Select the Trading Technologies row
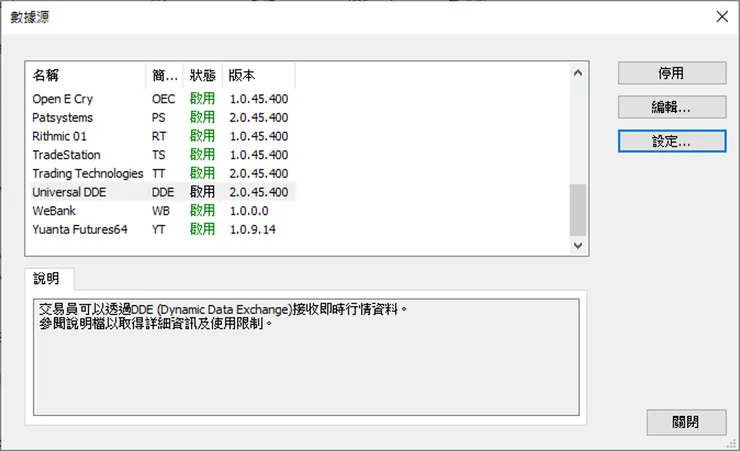Viewport: 740px width, 451px height. [163, 174]
